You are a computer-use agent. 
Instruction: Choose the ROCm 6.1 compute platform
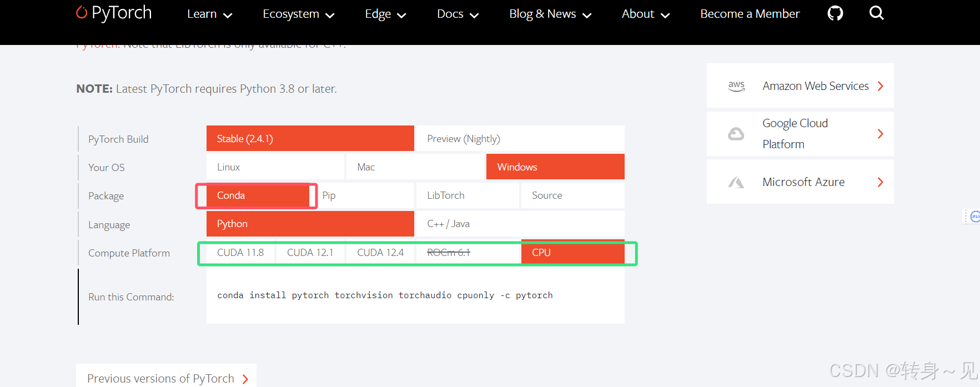(x=468, y=253)
